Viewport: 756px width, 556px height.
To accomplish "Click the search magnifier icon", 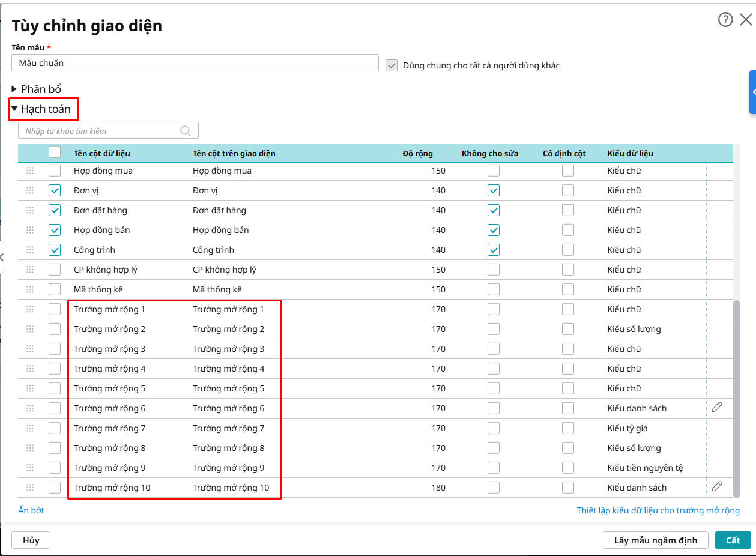I will pos(186,131).
